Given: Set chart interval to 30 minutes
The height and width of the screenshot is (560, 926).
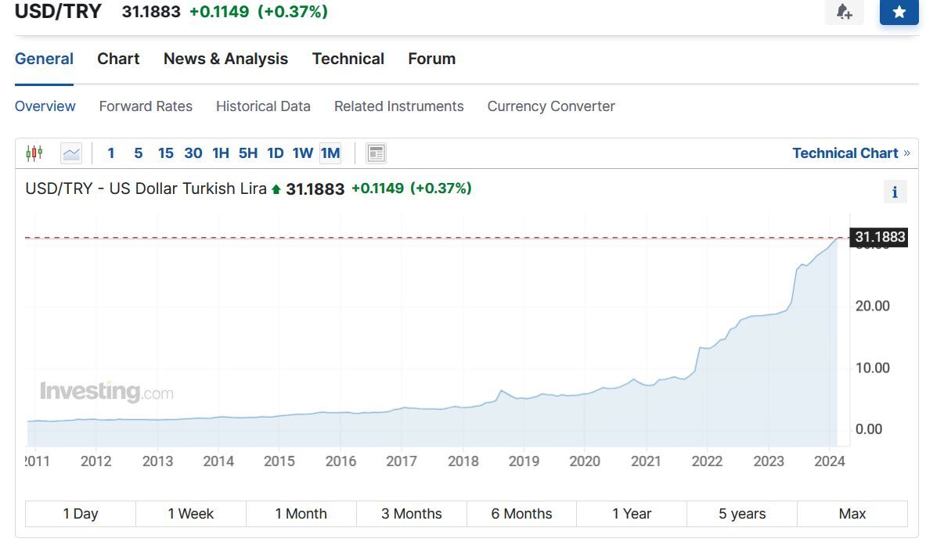Looking at the screenshot, I should click(x=193, y=153).
